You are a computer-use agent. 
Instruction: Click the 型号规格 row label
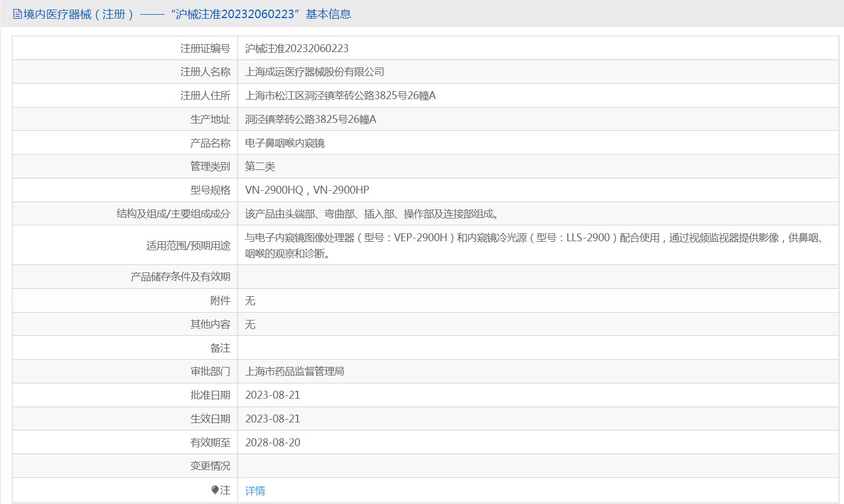point(210,190)
